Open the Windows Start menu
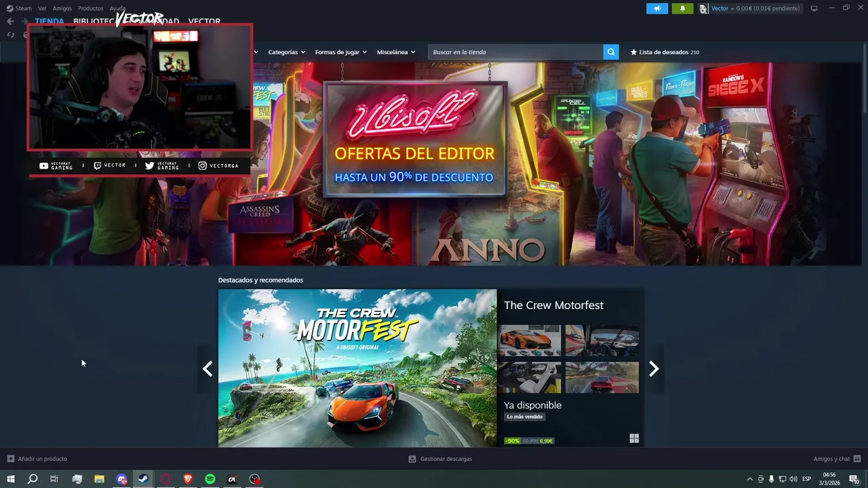This screenshot has width=868, height=488. (11, 479)
